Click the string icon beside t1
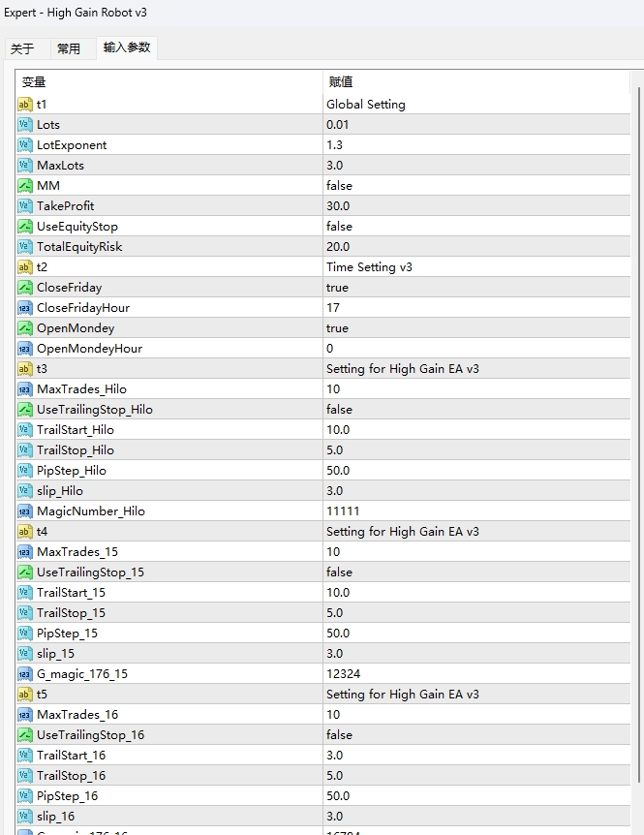644x835 pixels. [x=25, y=105]
